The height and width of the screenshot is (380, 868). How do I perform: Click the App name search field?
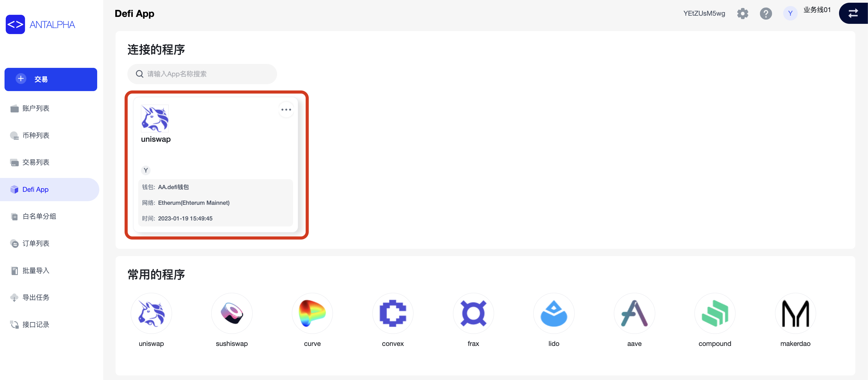coord(202,74)
